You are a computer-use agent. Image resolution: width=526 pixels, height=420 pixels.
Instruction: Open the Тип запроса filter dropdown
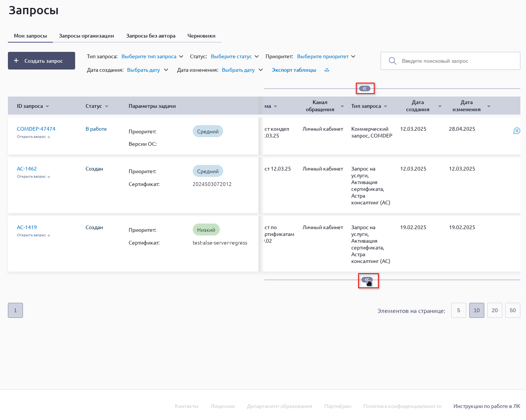coord(152,56)
